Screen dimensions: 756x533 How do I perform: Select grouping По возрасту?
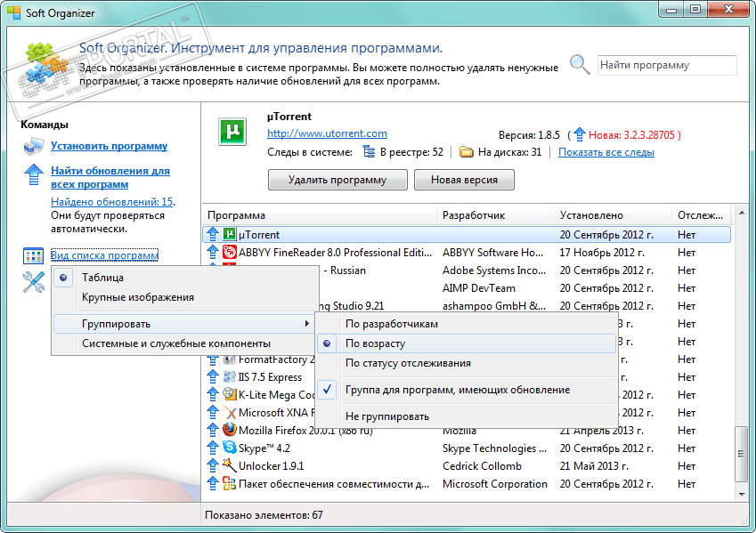[x=467, y=343]
